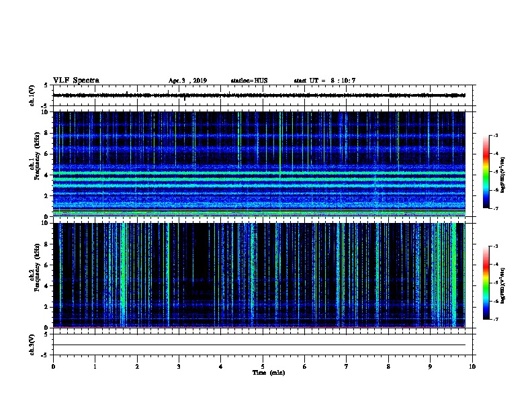Screen dimensions: 532x411
Task: Click time axis tick label "10" at the bottom
Action: [472, 367]
